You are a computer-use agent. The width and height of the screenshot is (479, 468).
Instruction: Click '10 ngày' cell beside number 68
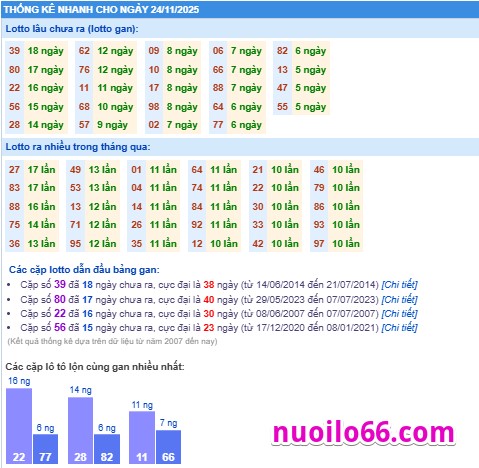115,107
